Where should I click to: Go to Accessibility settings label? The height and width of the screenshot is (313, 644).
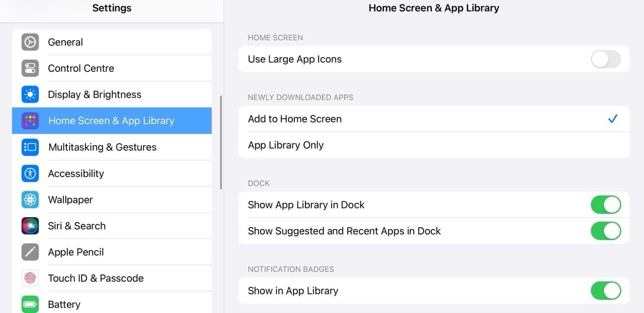(76, 173)
